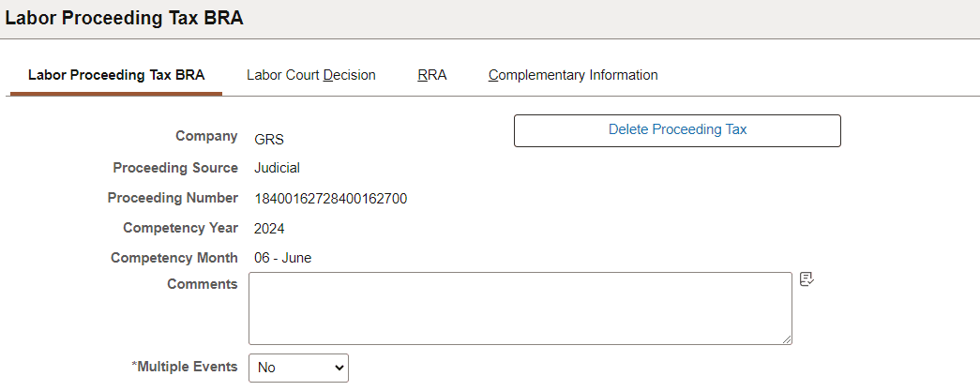The image size is (980, 391).
Task: Focus the Comments text area
Action: tap(520, 308)
